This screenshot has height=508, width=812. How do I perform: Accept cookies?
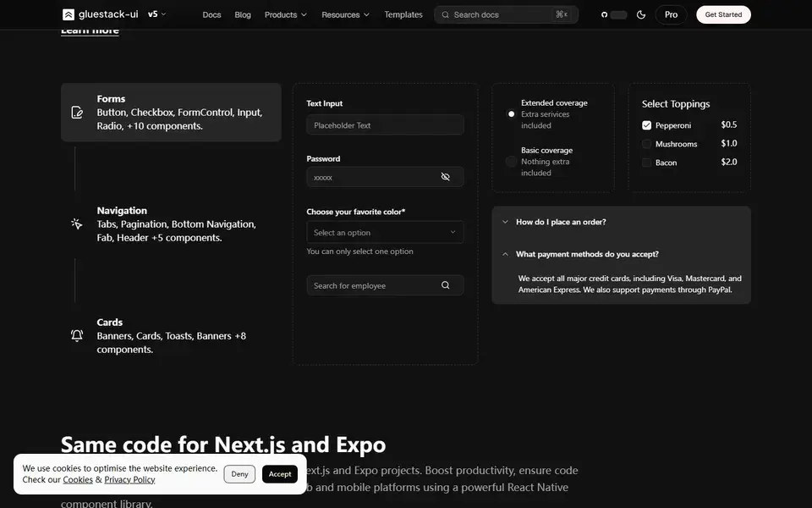pyautogui.click(x=280, y=474)
